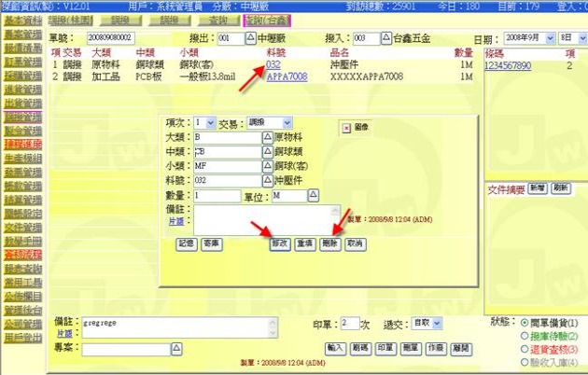588x375 pixels.
Task: Click the broken 圖像 image icon
Action: point(346,126)
